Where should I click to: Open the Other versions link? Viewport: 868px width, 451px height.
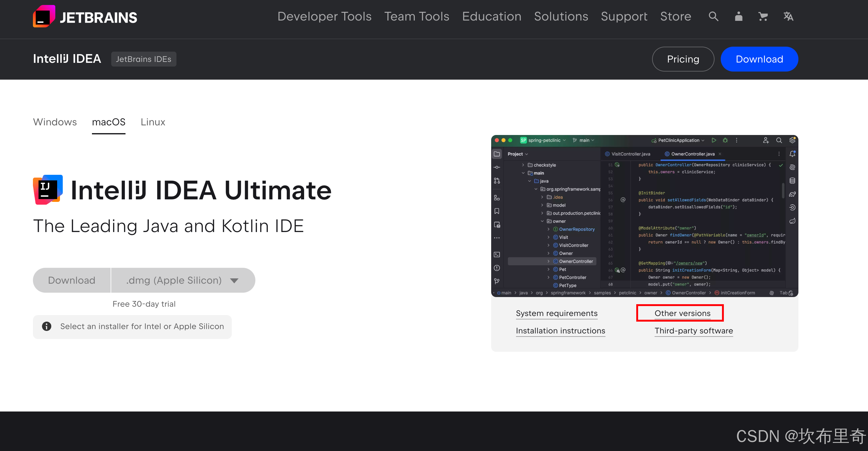(x=682, y=314)
